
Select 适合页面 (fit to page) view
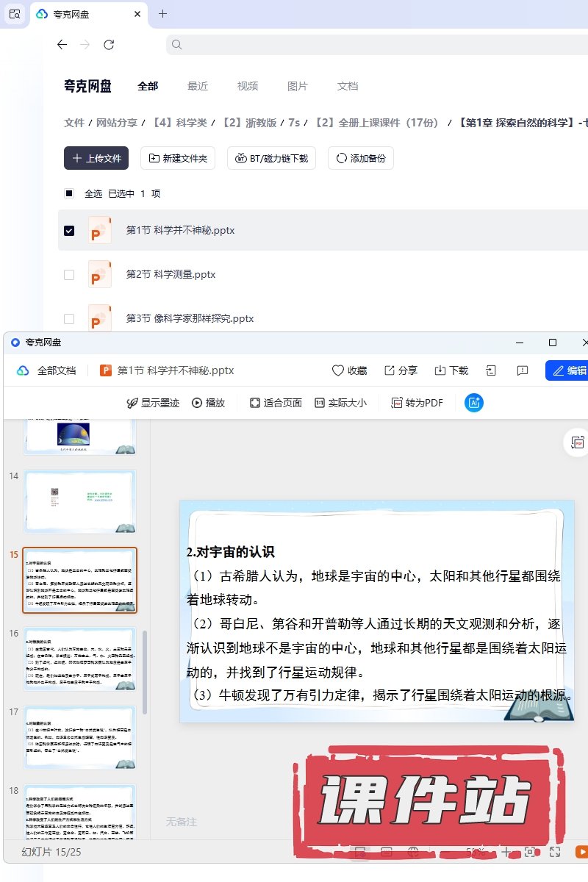(276, 403)
